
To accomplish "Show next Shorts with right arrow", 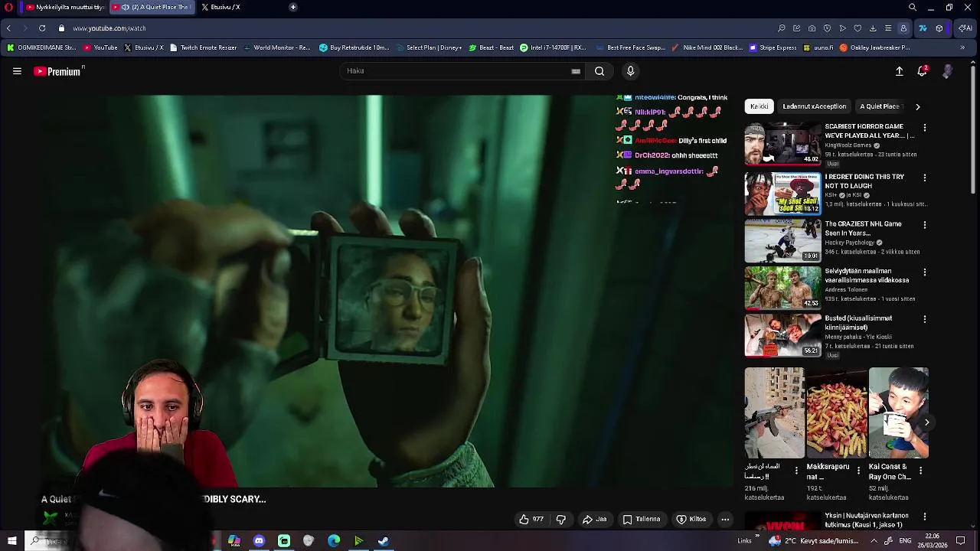I will tap(926, 422).
